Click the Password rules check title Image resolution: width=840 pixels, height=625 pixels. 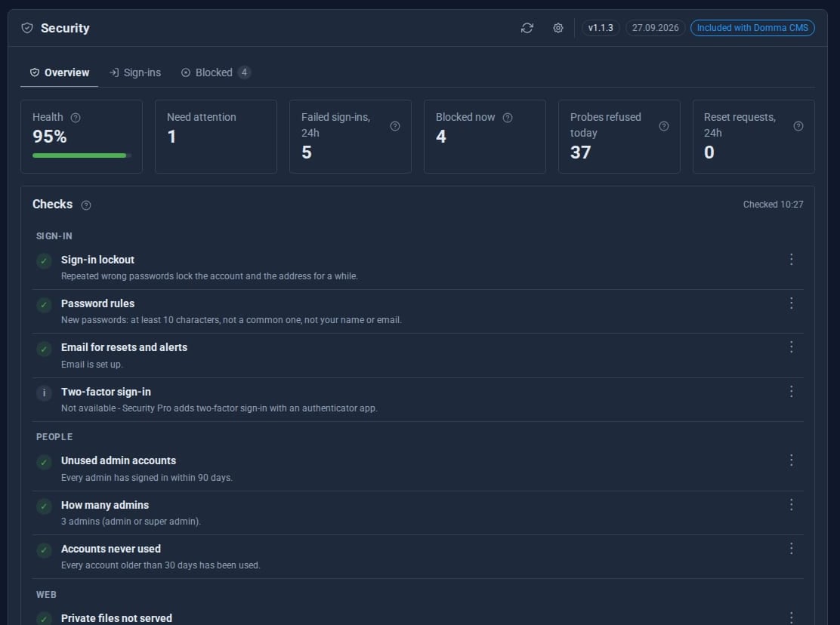(x=97, y=303)
